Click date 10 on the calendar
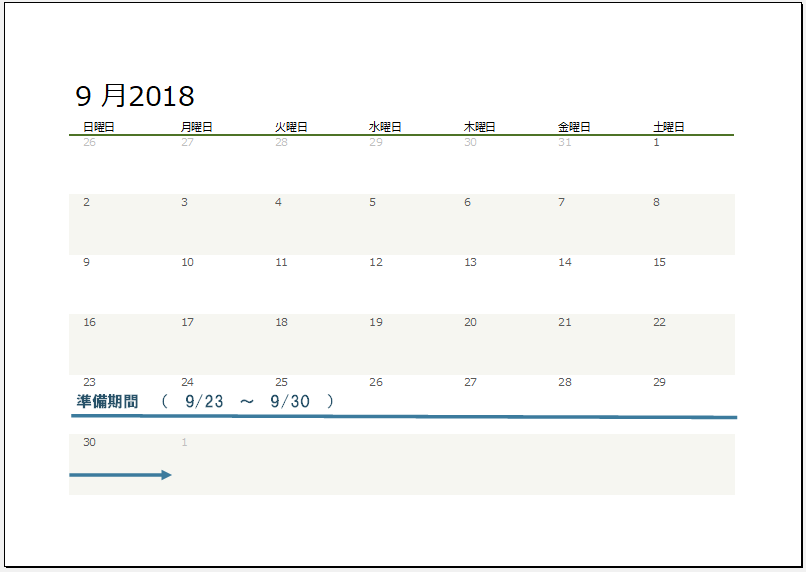806x572 pixels. point(187,262)
